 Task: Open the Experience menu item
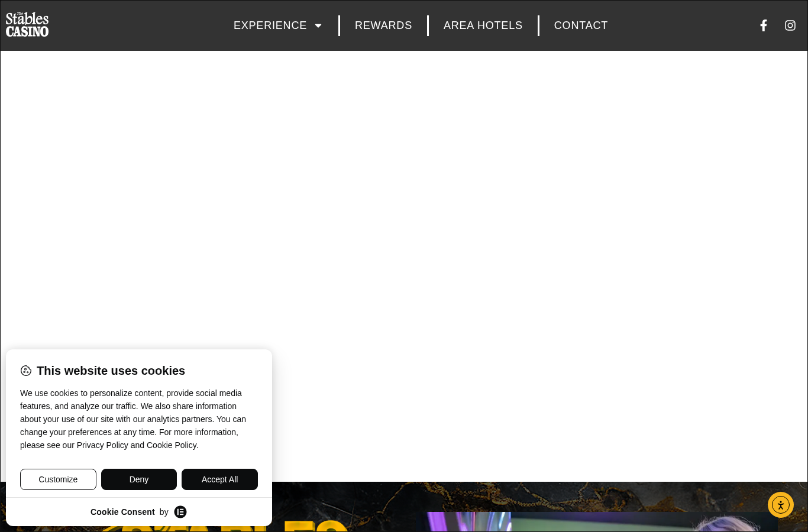[270, 25]
